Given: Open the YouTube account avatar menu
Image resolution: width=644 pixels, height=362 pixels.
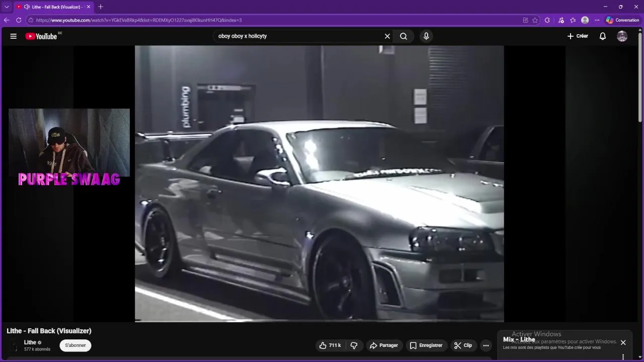Looking at the screenshot, I should pyautogui.click(x=622, y=36).
